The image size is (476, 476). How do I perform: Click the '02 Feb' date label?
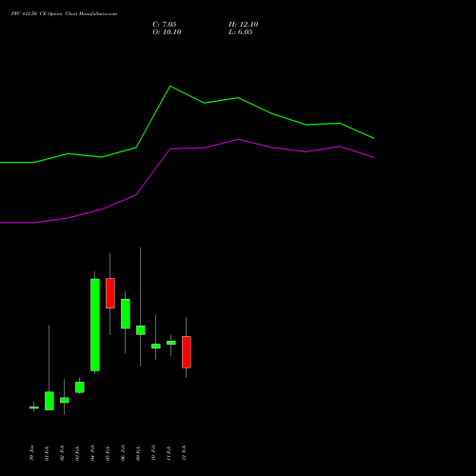coord(62,453)
